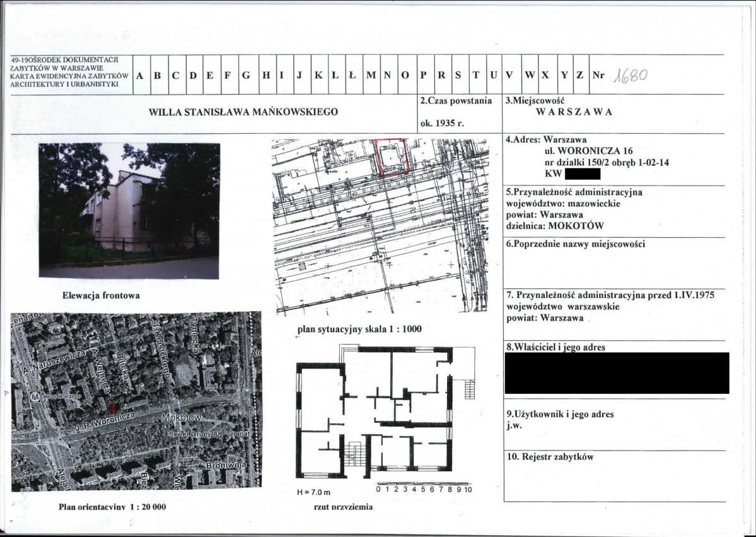Click the date text ok. 1935 r.
The height and width of the screenshot is (537, 756).
pos(442,124)
